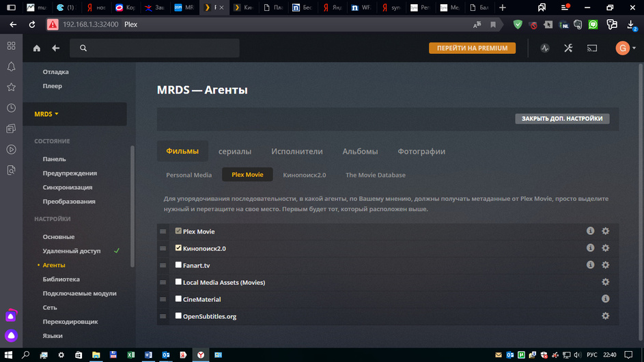644x362 pixels.
Task: Open info for CineMaterial agent
Action: pos(605,298)
